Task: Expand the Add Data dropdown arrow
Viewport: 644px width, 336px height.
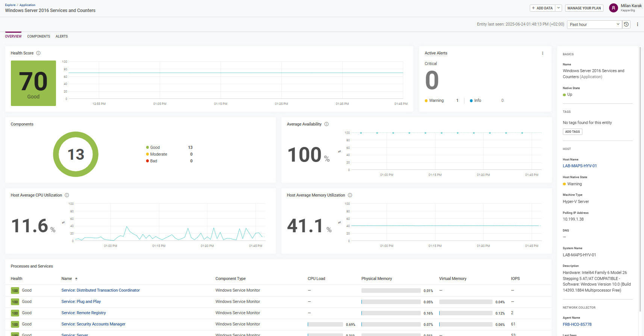Action: click(x=559, y=8)
